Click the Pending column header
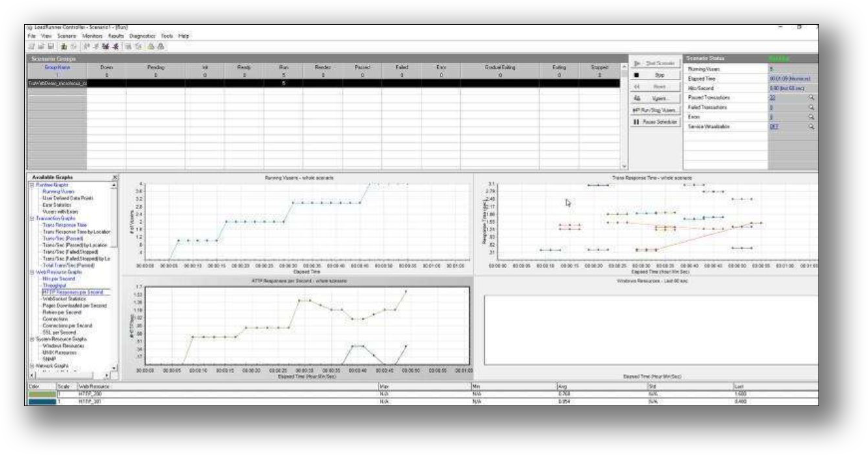868x455 pixels. [x=155, y=66]
